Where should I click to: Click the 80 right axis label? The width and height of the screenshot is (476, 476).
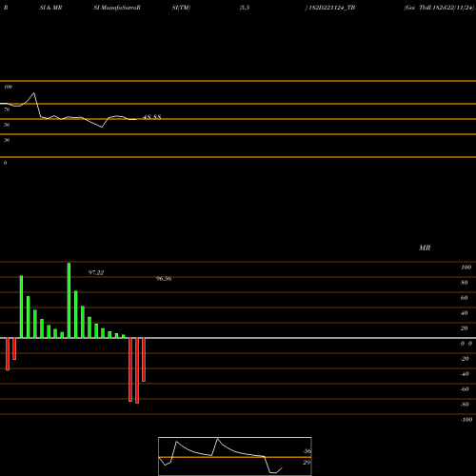pyautogui.click(x=465, y=283)
